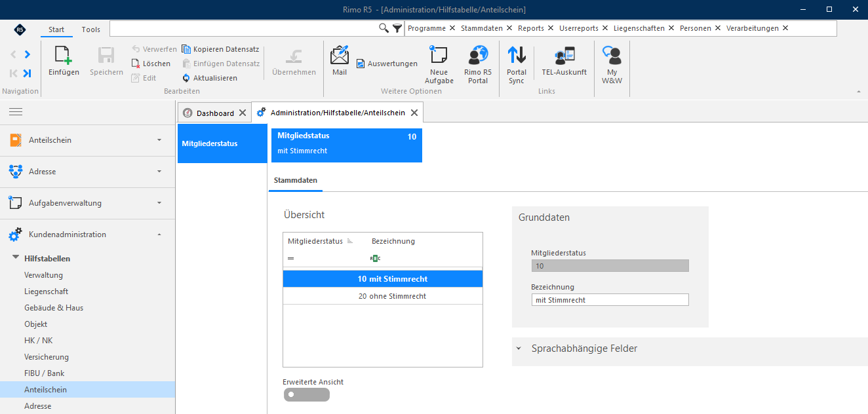Switch to the Dashboard tab
Image resolution: width=868 pixels, height=414 pixels.
click(215, 113)
